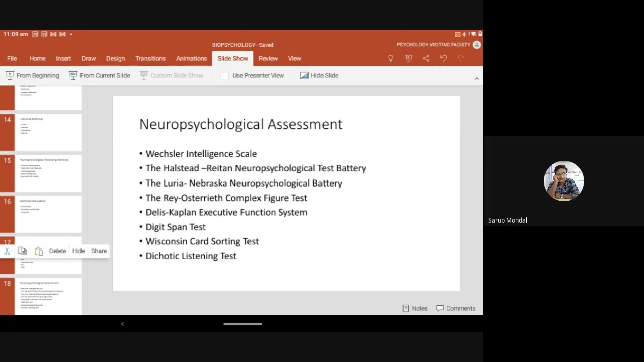The height and width of the screenshot is (362, 644).
Task: Switch to the Design tab
Action: click(x=115, y=59)
